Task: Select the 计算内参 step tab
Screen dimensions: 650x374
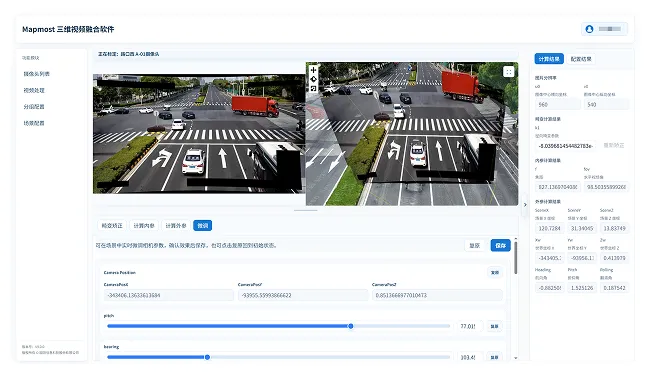Action: click(x=144, y=226)
